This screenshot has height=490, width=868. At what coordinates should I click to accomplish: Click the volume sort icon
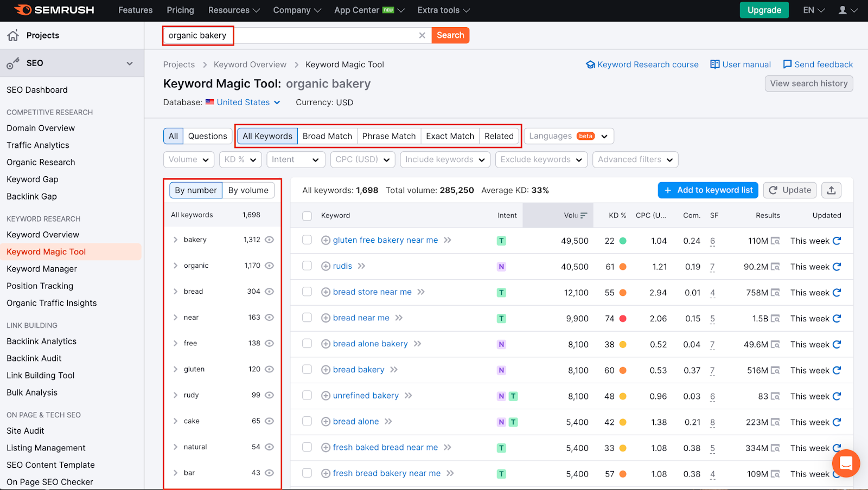click(584, 215)
